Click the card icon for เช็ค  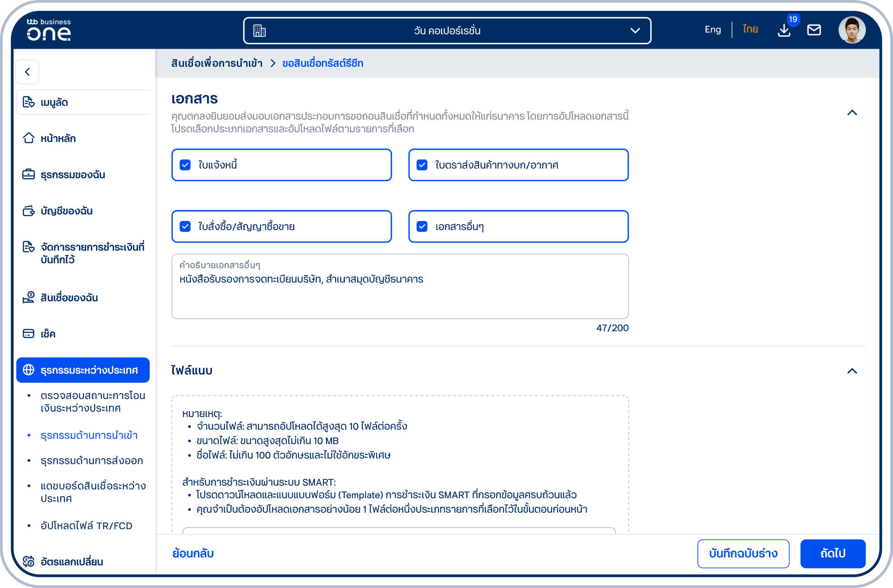click(29, 334)
